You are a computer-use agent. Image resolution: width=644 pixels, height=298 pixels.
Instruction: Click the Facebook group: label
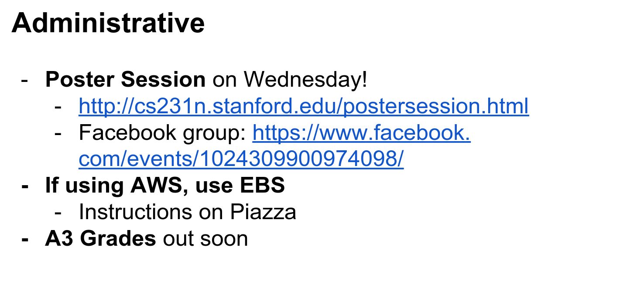[162, 133]
